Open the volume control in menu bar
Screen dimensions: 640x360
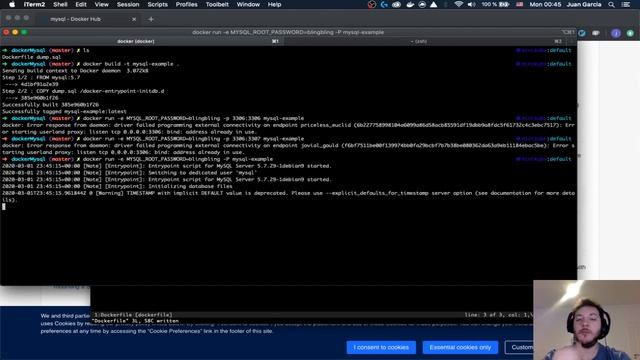[471, 4]
